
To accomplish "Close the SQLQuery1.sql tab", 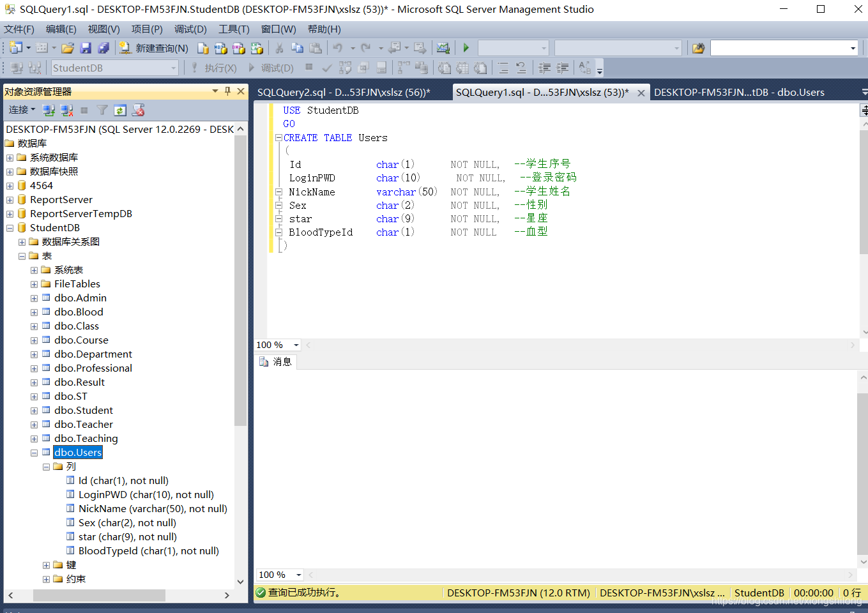I will (x=641, y=93).
